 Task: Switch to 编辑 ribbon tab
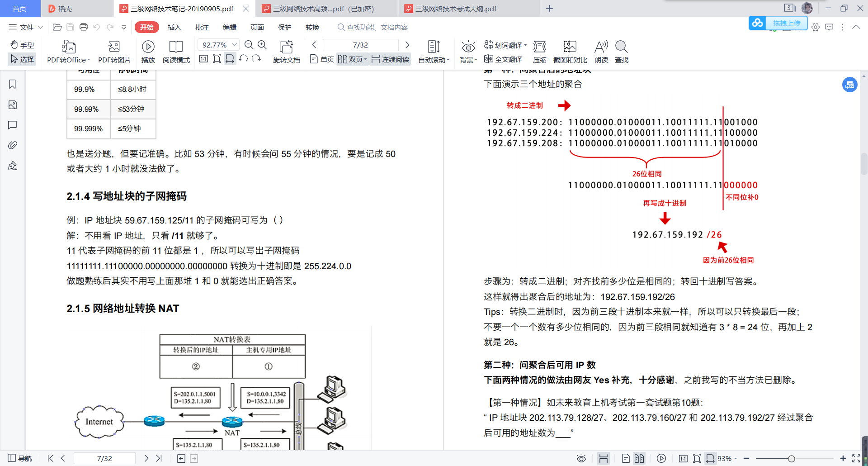click(230, 27)
